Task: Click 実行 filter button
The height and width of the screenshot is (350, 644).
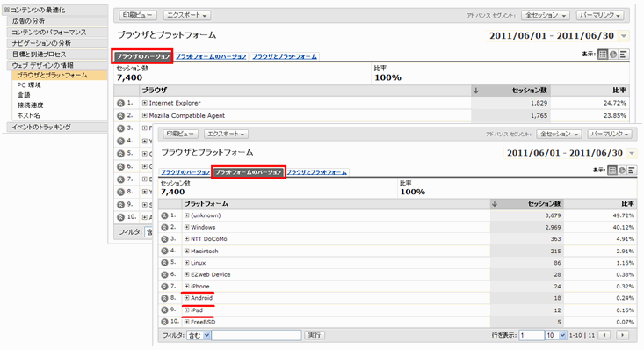Action: (315, 335)
